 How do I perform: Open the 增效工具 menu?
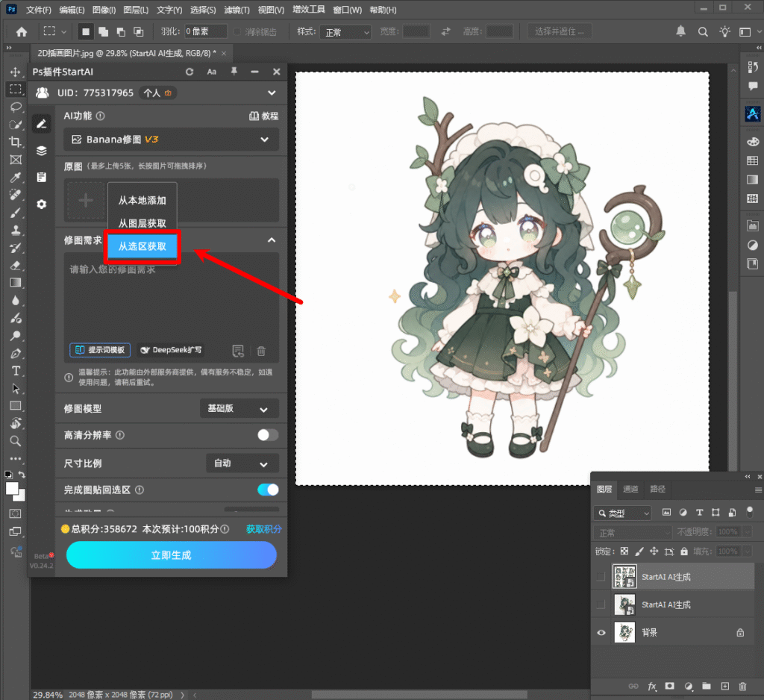(308, 10)
